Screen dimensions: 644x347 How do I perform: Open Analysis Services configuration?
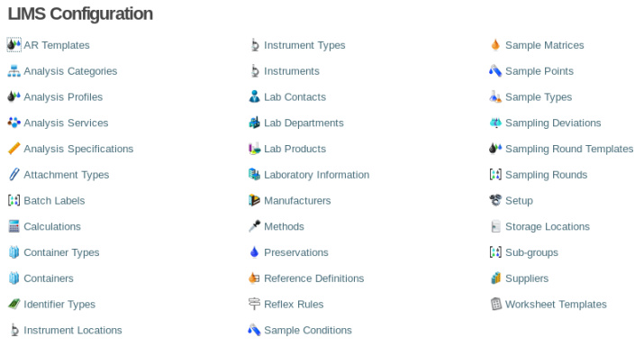coord(66,123)
